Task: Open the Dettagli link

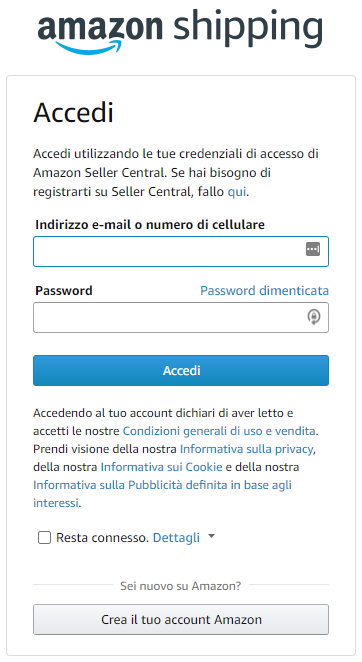Action: point(176,537)
